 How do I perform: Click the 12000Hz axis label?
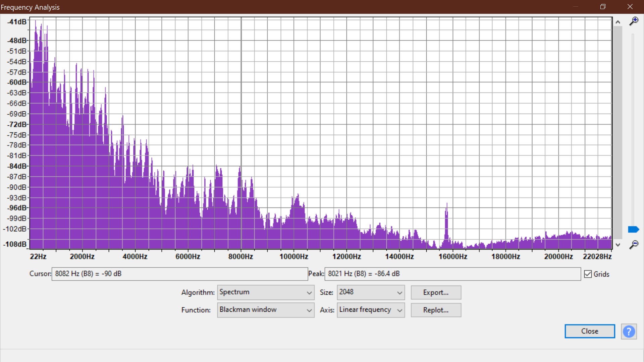click(x=346, y=257)
